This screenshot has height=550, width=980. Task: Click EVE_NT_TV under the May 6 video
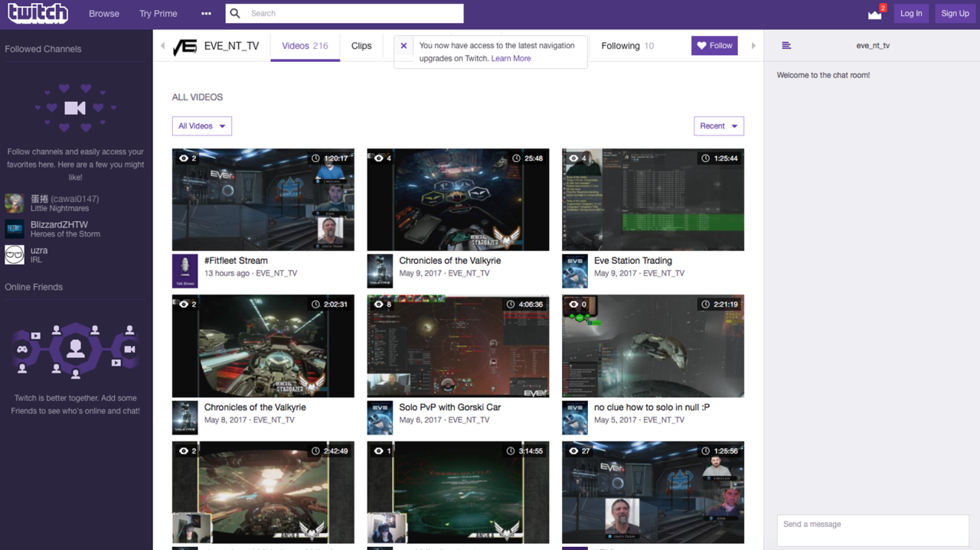click(469, 420)
